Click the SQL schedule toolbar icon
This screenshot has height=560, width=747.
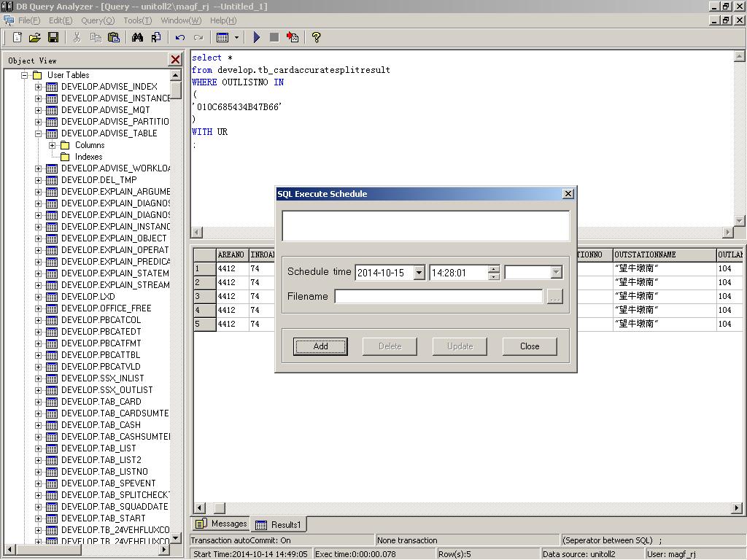tap(293, 37)
